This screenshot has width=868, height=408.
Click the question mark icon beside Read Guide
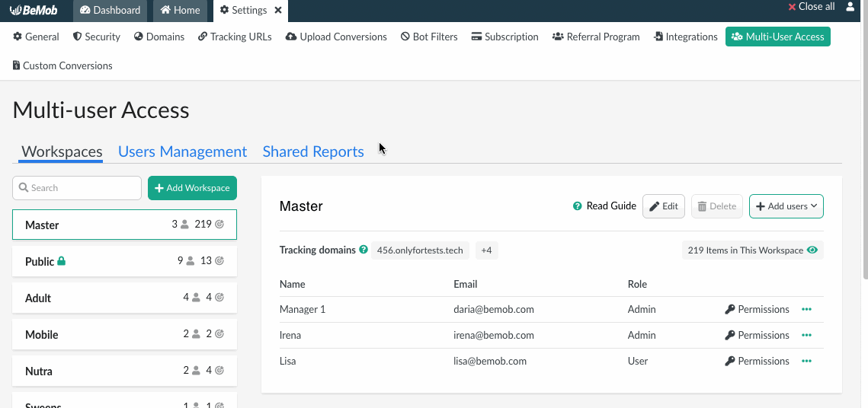pyautogui.click(x=578, y=206)
